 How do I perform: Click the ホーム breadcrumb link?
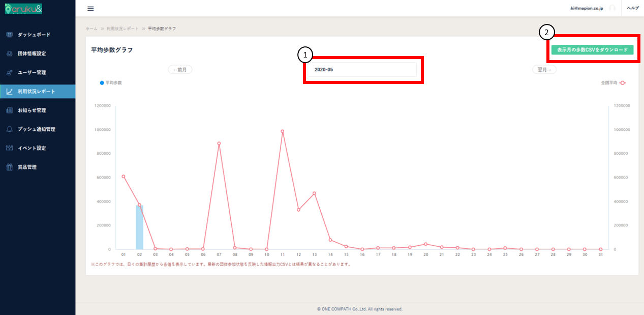click(91, 28)
